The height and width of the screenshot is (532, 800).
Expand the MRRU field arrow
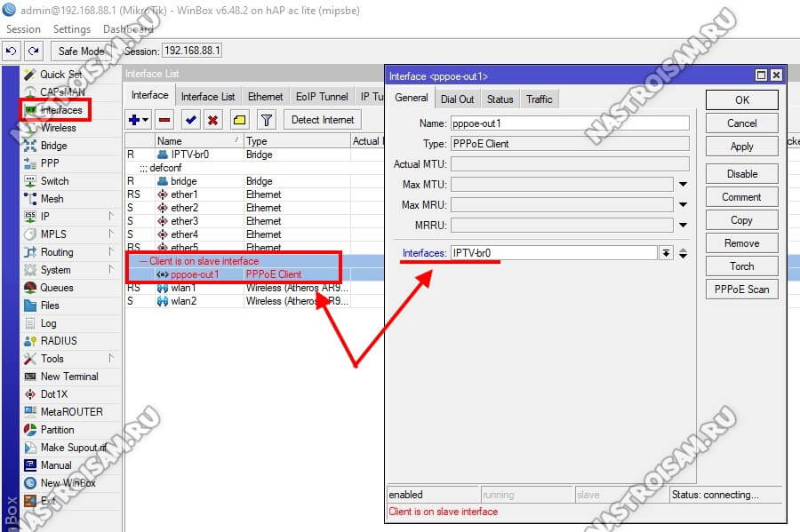click(x=683, y=226)
